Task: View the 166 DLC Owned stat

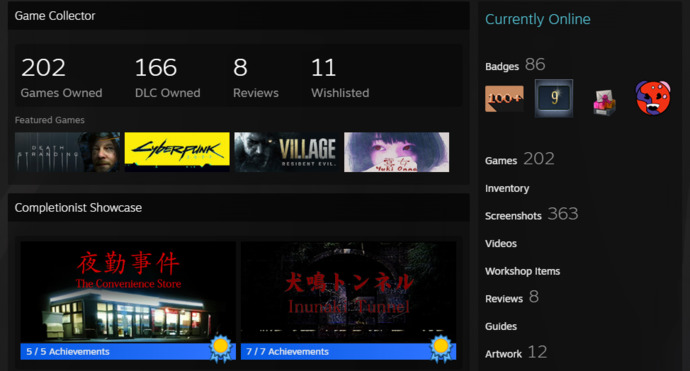Action: pos(167,77)
